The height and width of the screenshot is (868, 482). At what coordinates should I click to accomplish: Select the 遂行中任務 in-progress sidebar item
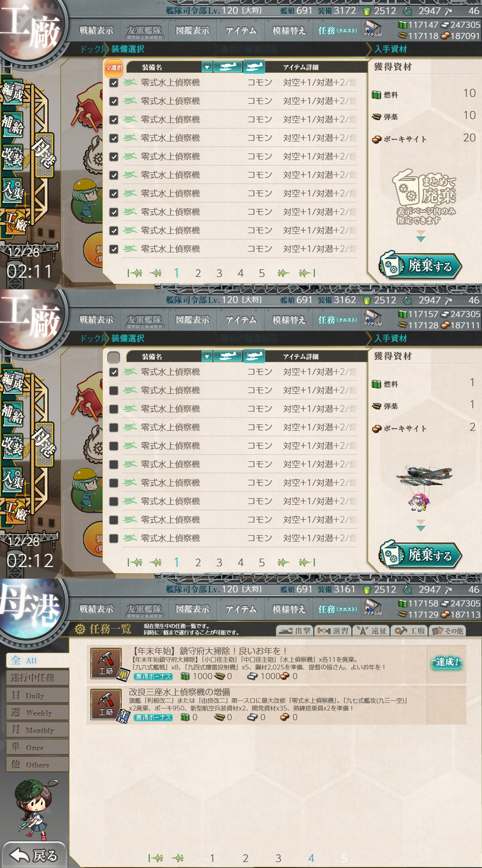tap(37, 678)
